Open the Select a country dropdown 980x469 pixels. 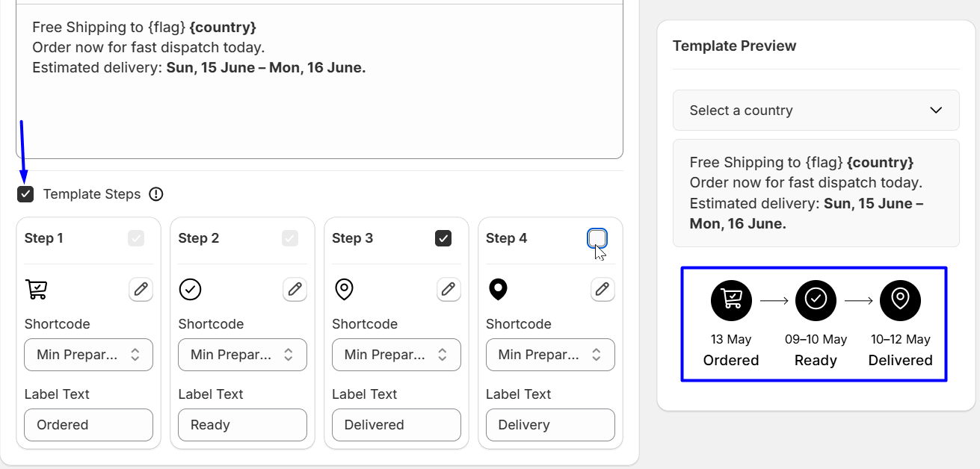(816, 110)
